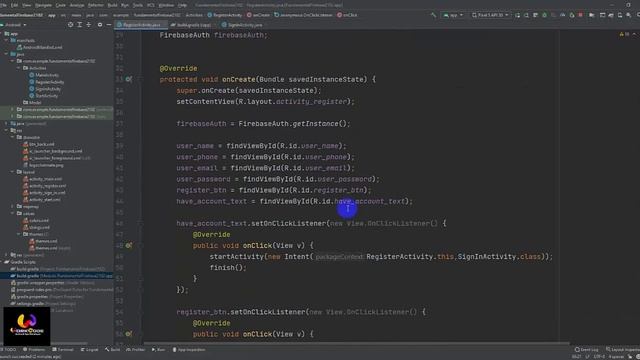Click the RegisterActivity breadcrumb in navigation bar
The image size is (640, 360).
225,15
